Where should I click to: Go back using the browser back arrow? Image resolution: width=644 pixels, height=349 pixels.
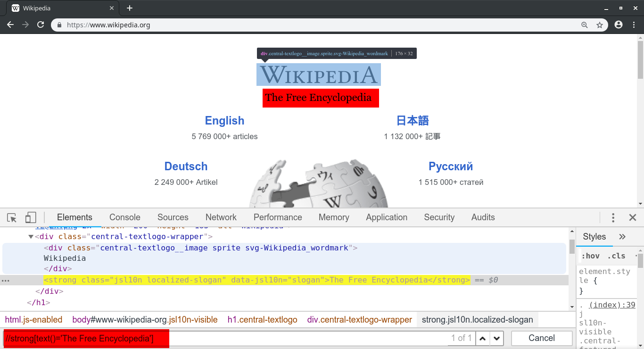(x=10, y=25)
